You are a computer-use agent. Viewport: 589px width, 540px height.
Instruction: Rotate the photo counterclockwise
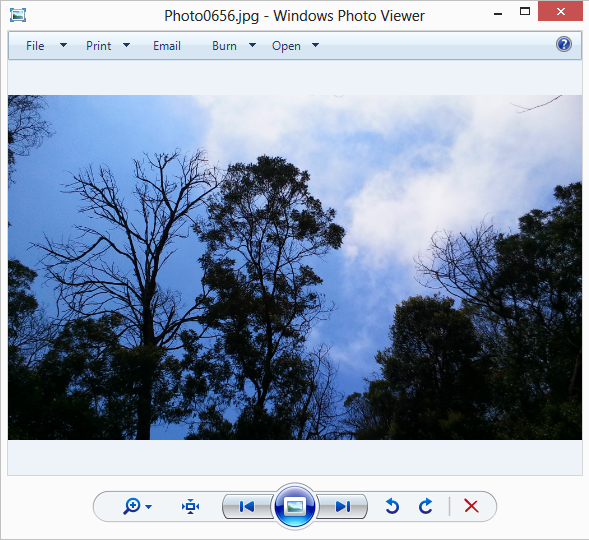[392, 506]
